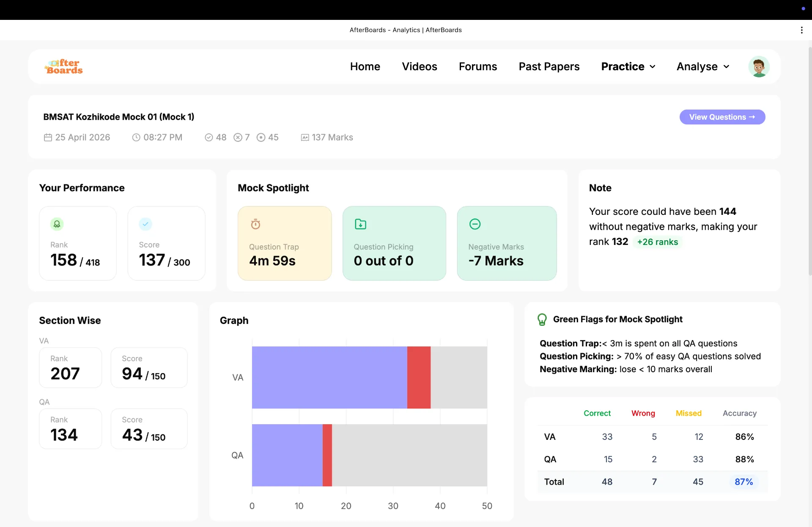This screenshot has height=527, width=812.
Task: Click the Question Picking folder icon
Action: [360, 224]
